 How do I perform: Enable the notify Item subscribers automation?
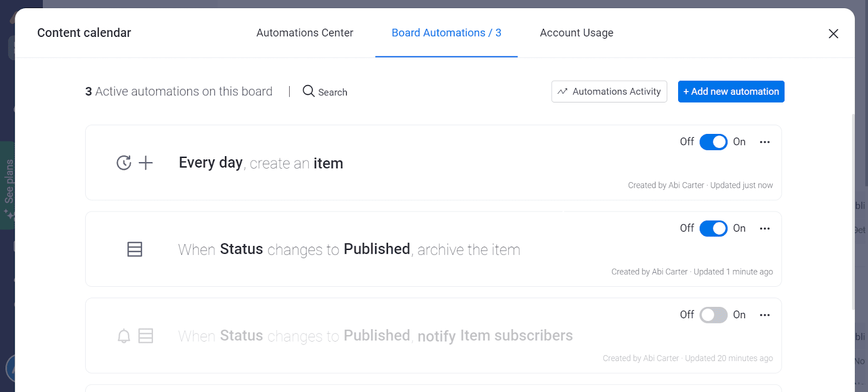713,315
